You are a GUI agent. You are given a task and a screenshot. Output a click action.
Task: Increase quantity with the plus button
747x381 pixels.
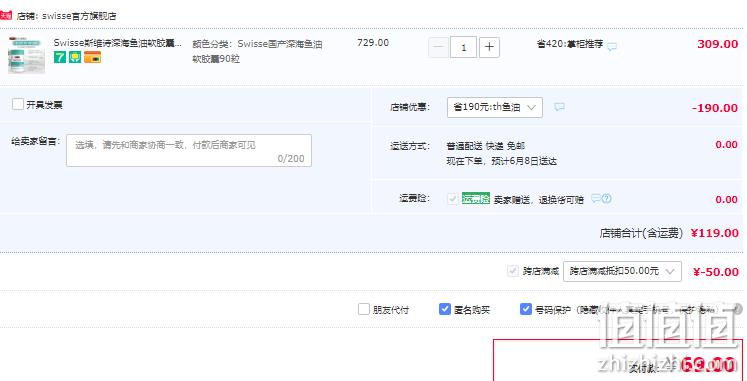[489, 48]
